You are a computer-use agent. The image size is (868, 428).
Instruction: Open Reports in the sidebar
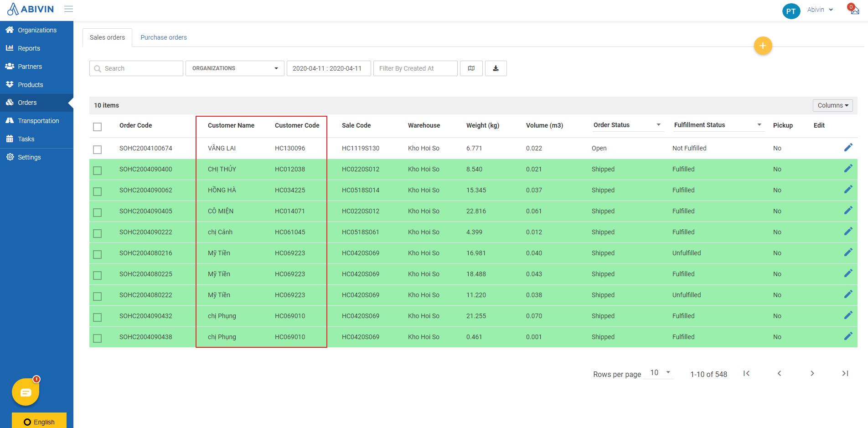pyautogui.click(x=36, y=48)
